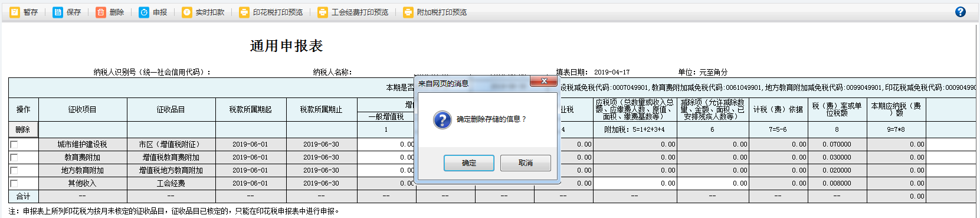980x218 pixels.
Task: Click the 税款所属期起 column header
Action: [251, 110]
